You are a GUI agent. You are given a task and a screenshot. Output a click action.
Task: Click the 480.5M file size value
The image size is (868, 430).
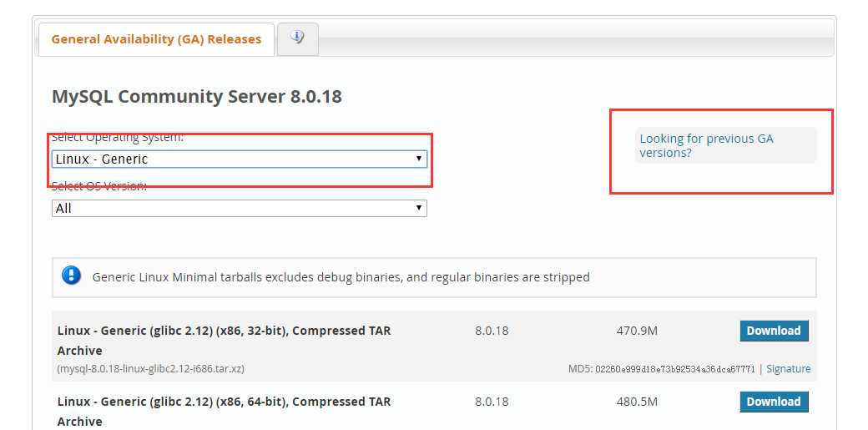637,402
